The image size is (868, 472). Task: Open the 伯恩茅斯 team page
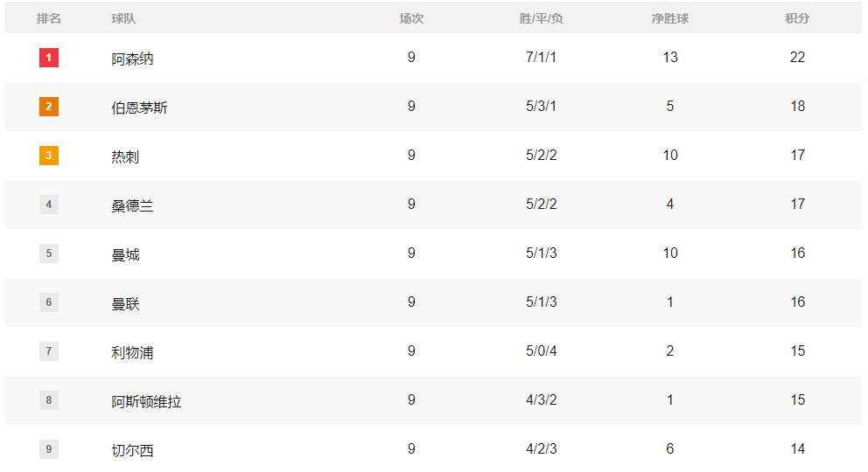(x=139, y=108)
